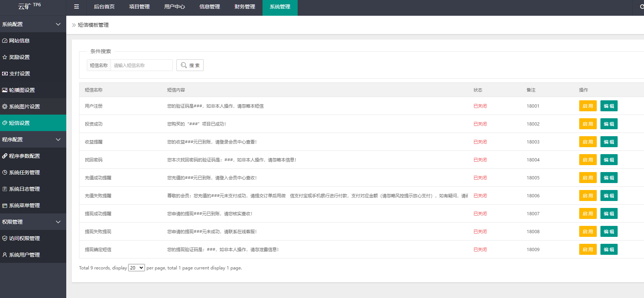Edit the 投资成功 SMS template

[609, 124]
